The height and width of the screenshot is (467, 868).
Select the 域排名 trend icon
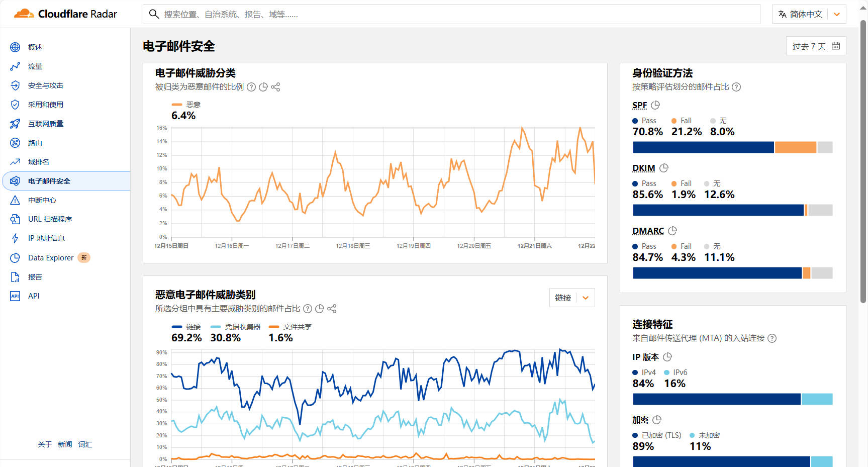15,162
